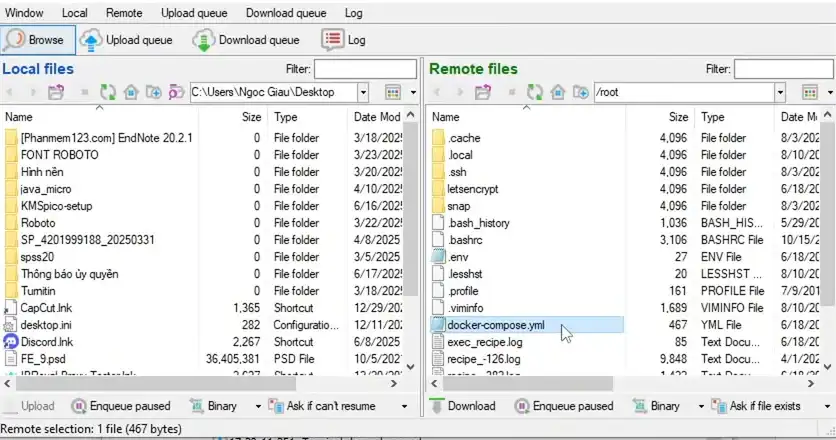Click the Upload button
Viewport: 836px width, 440px height.
point(29,406)
